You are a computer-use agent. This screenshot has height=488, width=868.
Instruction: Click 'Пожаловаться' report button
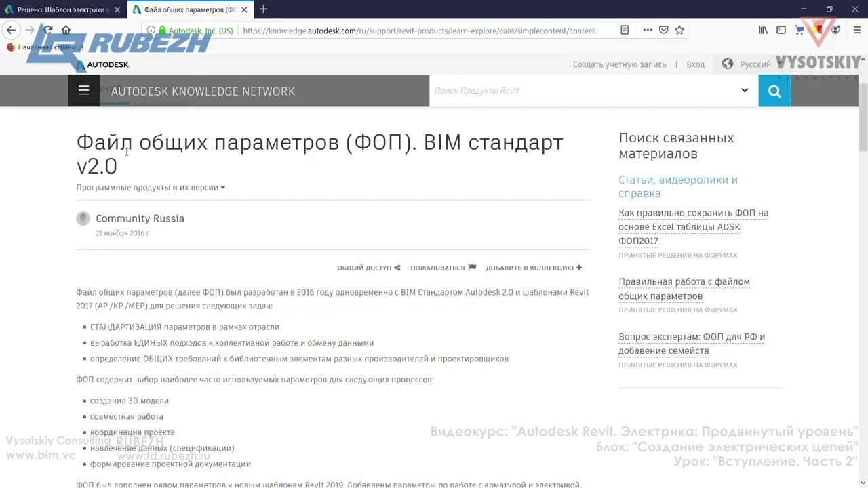pyautogui.click(x=443, y=268)
